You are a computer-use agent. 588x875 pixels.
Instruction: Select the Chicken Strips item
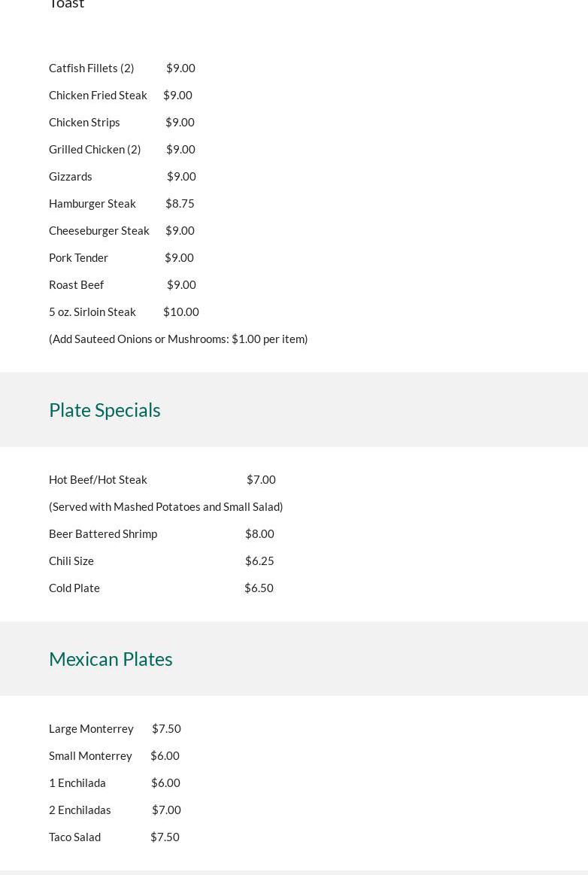click(x=84, y=123)
